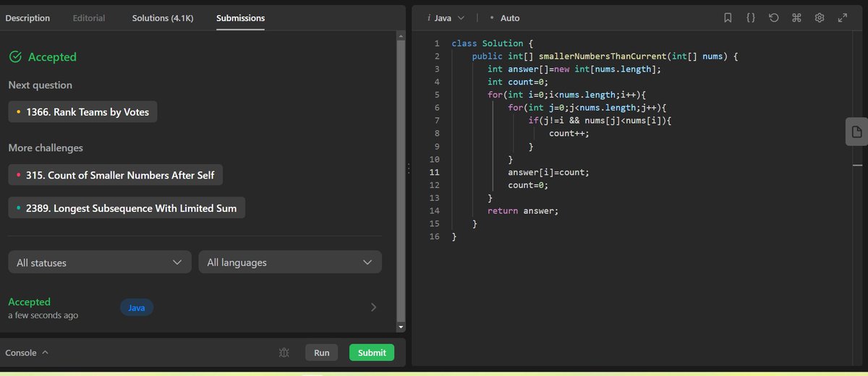Click line number 16 in the gutter
Viewport: 868px width, 376px height.
(x=434, y=236)
